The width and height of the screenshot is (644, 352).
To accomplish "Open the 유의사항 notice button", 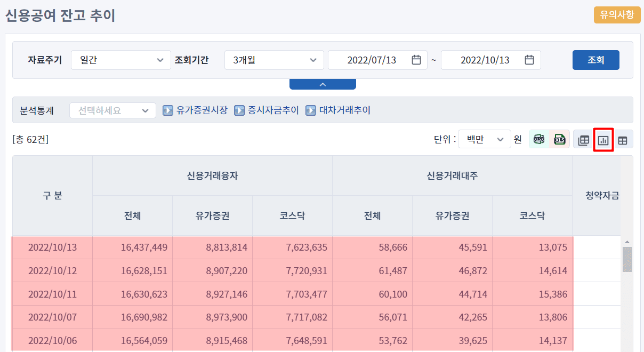I will 617,15.
